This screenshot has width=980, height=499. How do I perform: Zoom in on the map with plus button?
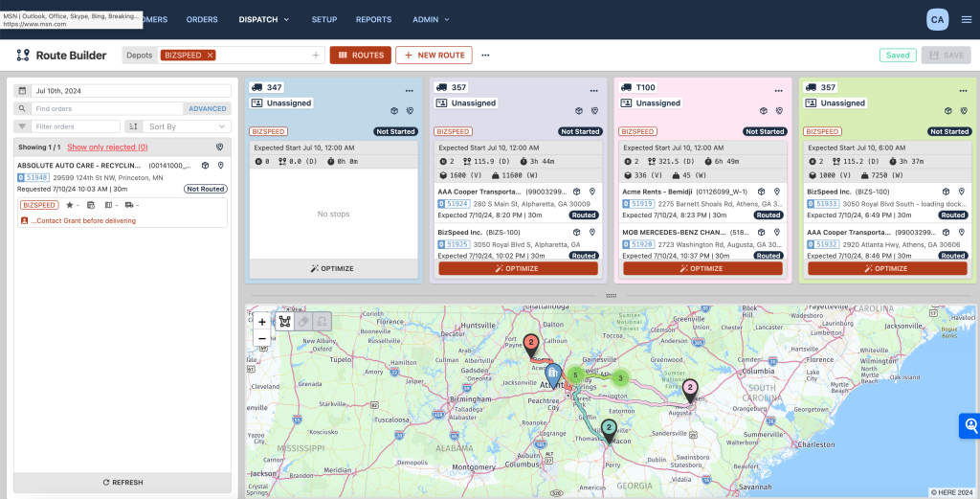click(x=262, y=322)
